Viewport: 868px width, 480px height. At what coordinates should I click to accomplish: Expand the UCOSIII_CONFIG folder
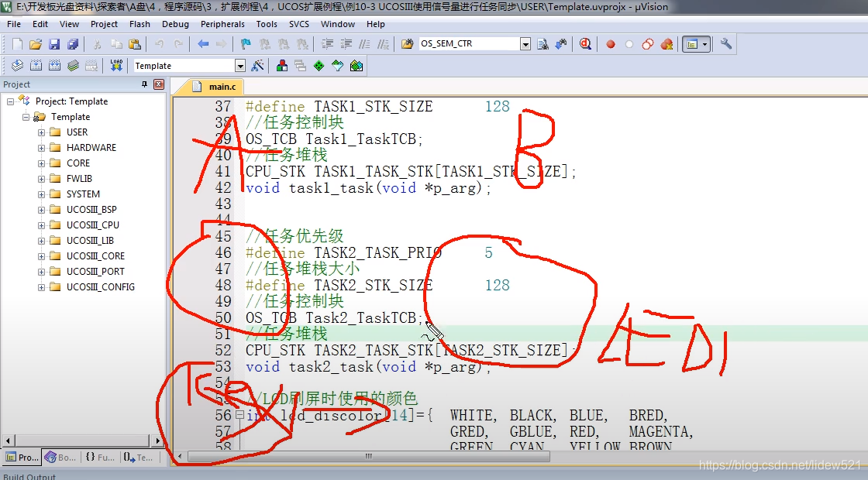coord(42,287)
